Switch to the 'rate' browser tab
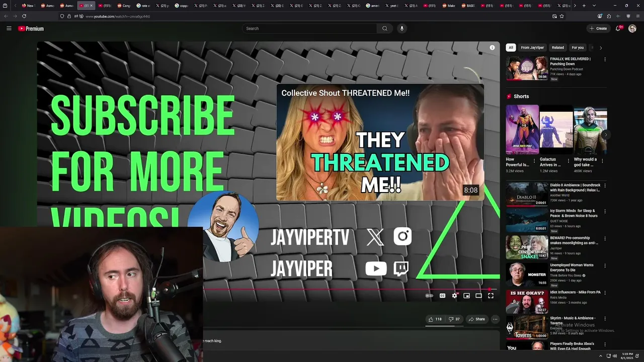The image size is (644, 362). [x=143, y=6]
